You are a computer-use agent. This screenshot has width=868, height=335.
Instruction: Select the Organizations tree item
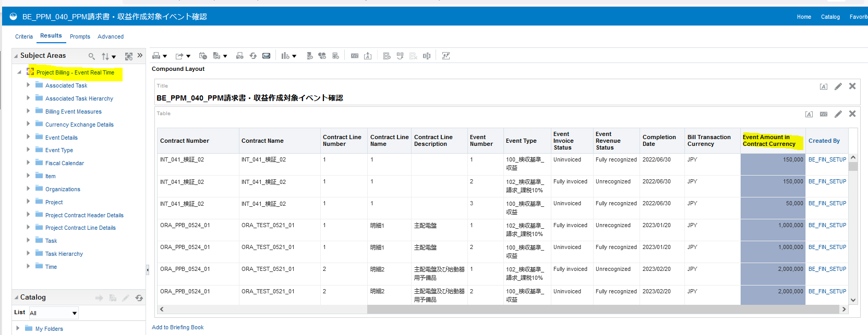point(63,189)
